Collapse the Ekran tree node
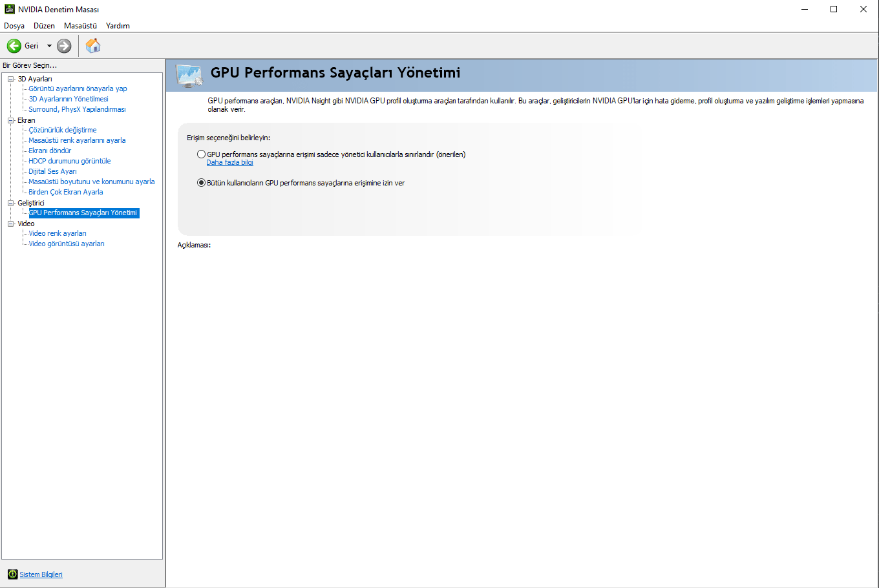Screen dimensions: 879x588 (10, 120)
